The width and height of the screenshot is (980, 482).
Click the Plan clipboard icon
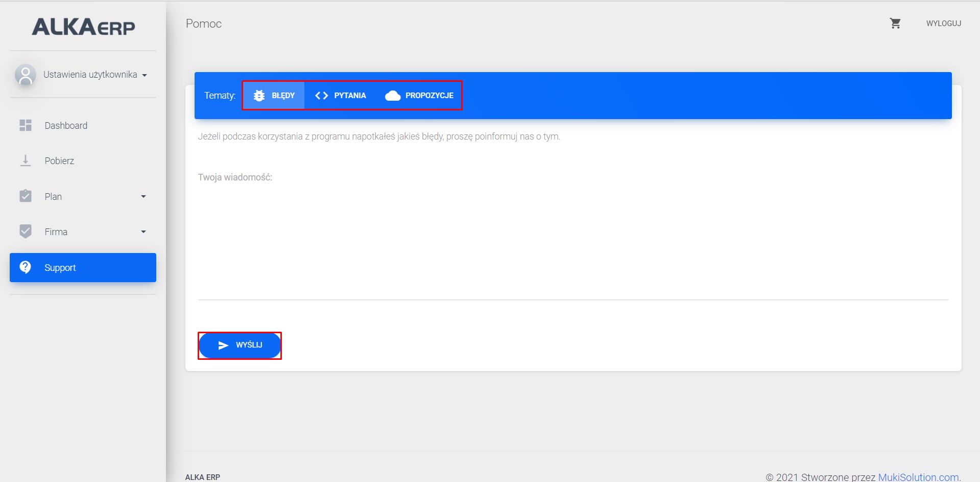(x=26, y=196)
